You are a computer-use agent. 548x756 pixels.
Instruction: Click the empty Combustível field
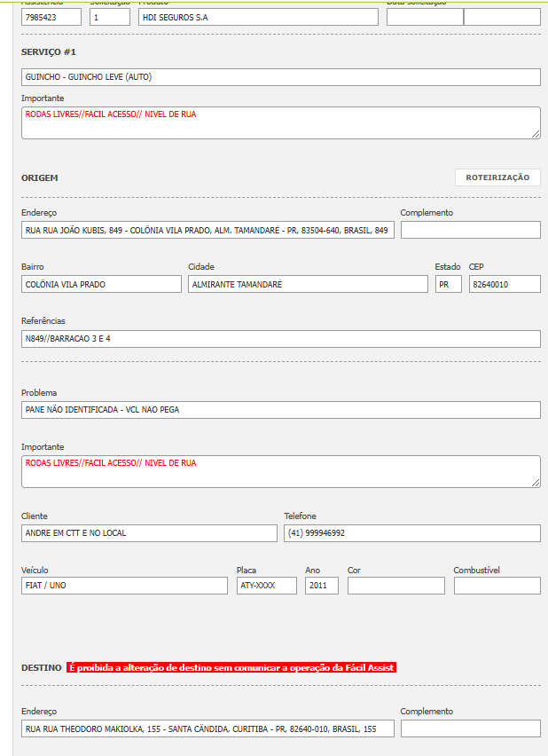497,586
